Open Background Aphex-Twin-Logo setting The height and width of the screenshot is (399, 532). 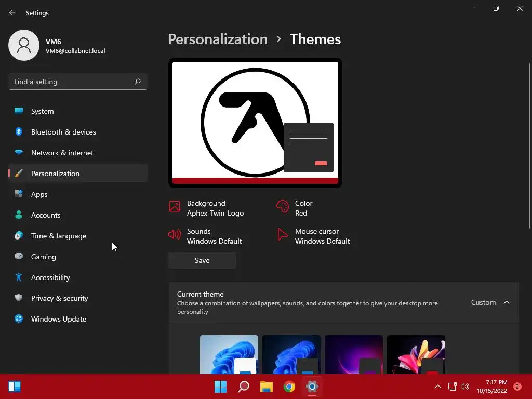pyautogui.click(x=206, y=208)
